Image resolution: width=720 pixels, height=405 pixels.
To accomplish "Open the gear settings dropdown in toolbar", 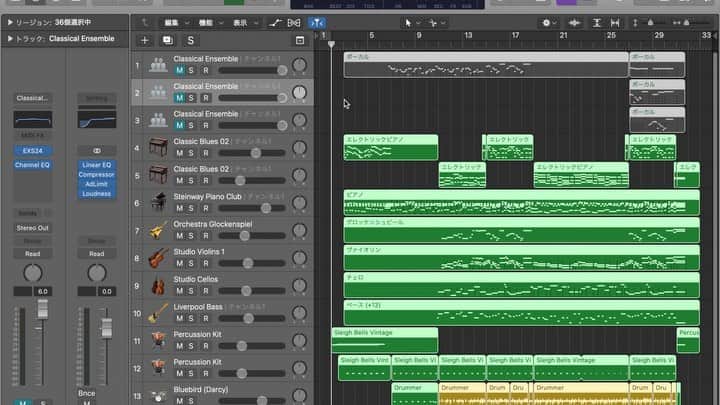I will click(549, 22).
